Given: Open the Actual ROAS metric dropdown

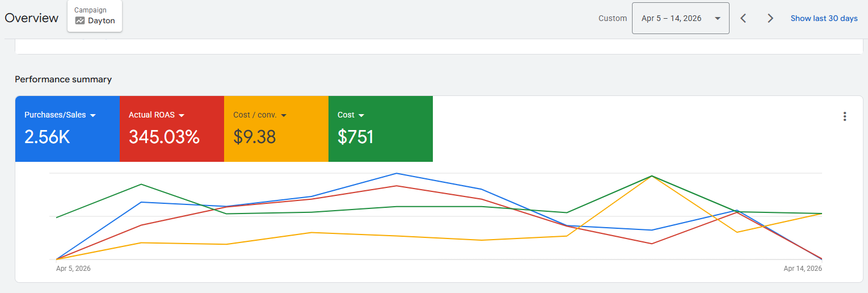Looking at the screenshot, I should [x=157, y=115].
